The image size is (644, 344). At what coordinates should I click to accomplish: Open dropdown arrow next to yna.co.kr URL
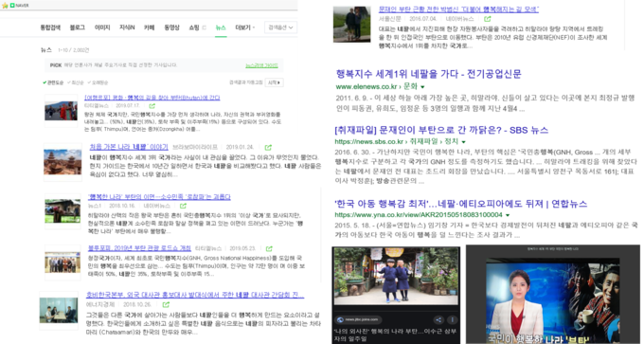tap(508, 215)
